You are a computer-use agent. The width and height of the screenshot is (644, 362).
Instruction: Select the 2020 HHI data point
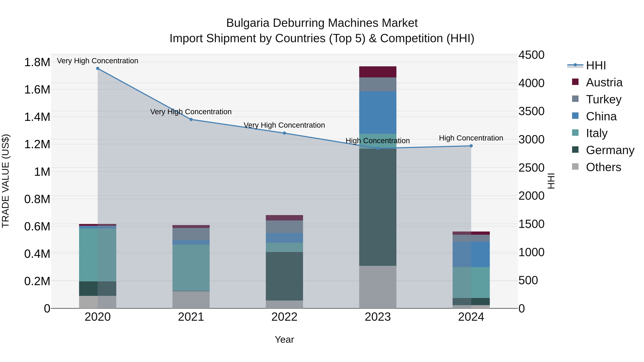pos(98,68)
